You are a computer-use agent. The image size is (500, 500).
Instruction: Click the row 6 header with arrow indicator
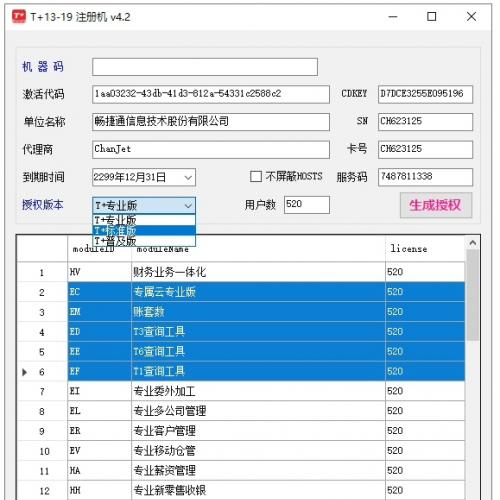click(42, 372)
